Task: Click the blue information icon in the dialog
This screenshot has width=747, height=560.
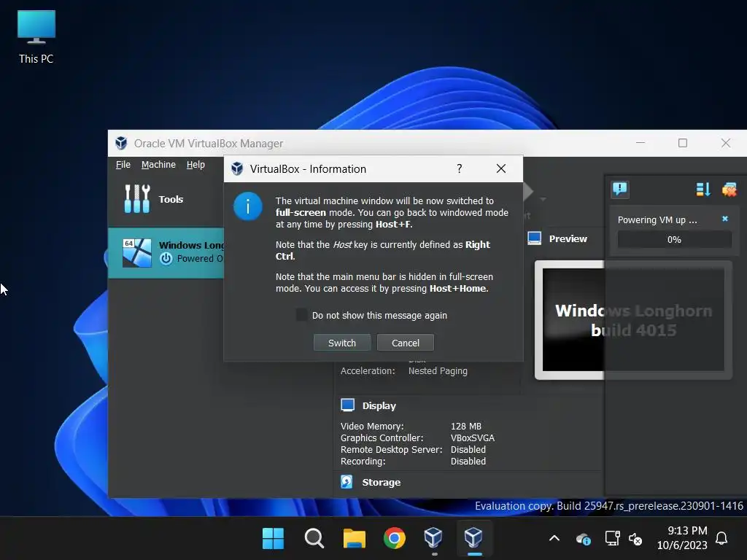Action: click(248, 206)
